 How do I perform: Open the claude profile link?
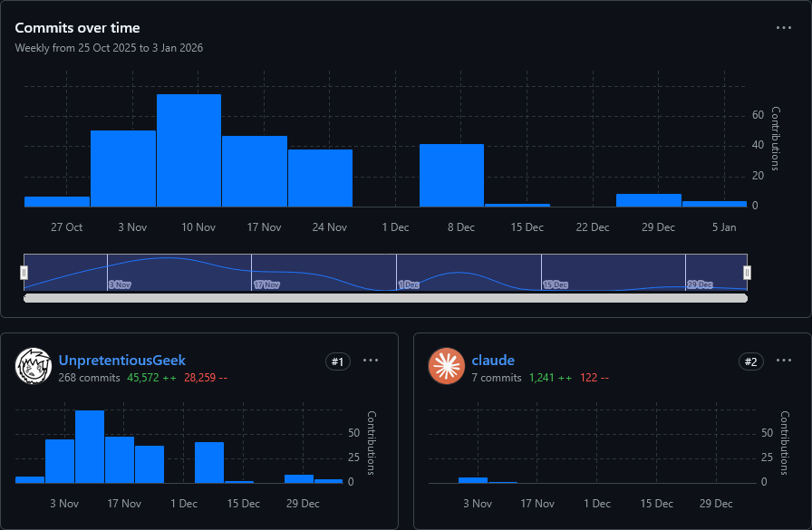493,361
